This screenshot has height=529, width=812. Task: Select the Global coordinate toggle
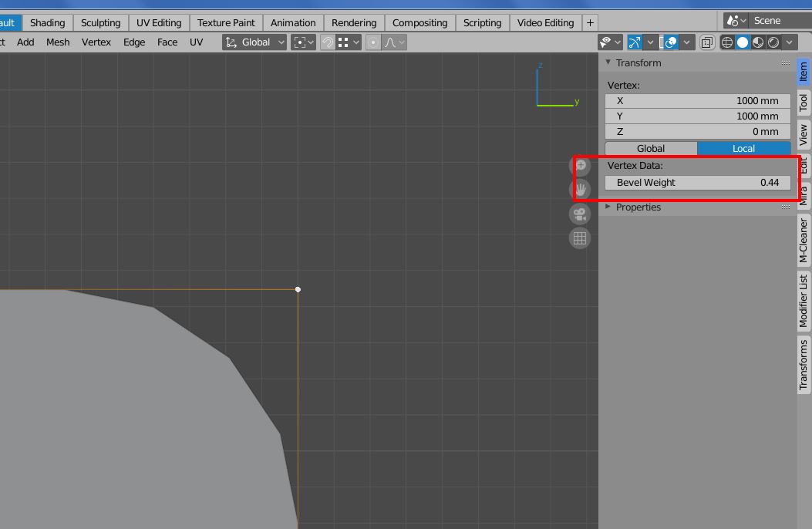(651, 149)
